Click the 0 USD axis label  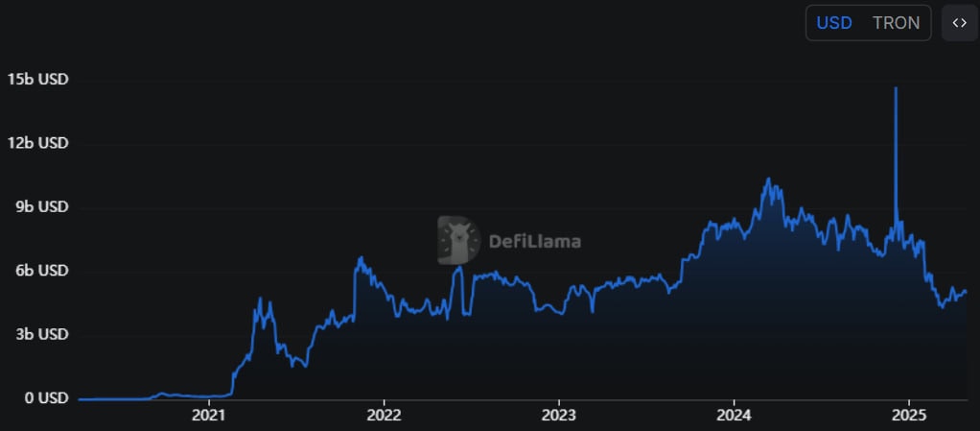pyautogui.click(x=45, y=398)
